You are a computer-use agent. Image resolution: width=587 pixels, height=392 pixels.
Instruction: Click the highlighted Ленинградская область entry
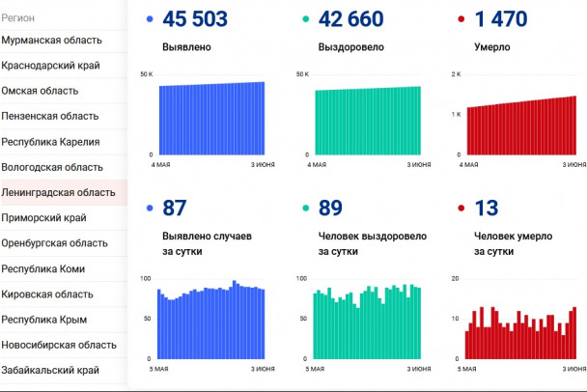[58, 192]
